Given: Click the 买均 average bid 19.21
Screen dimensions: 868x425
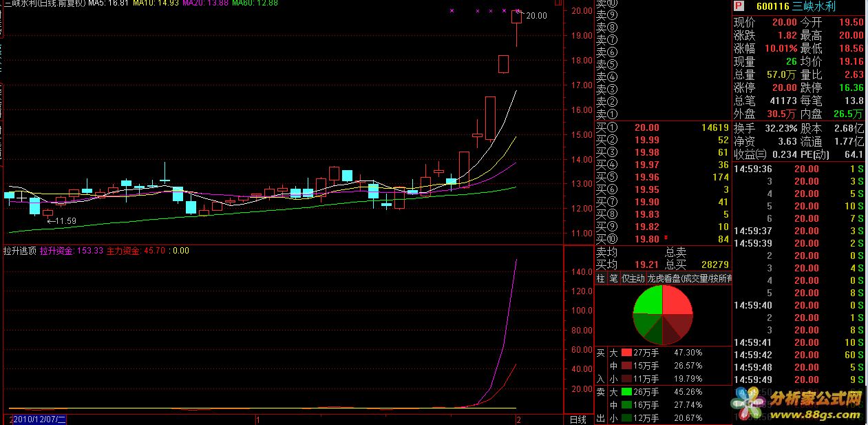Looking at the screenshot, I should click(x=646, y=265).
